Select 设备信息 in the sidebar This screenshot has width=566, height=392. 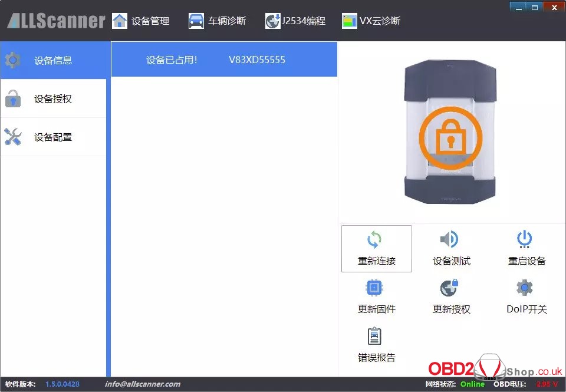(53, 60)
